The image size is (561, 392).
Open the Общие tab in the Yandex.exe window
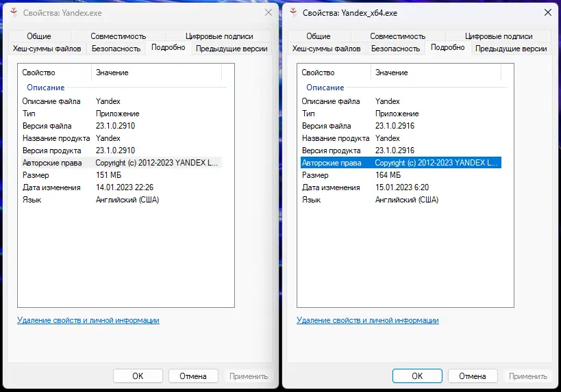pos(39,36)
